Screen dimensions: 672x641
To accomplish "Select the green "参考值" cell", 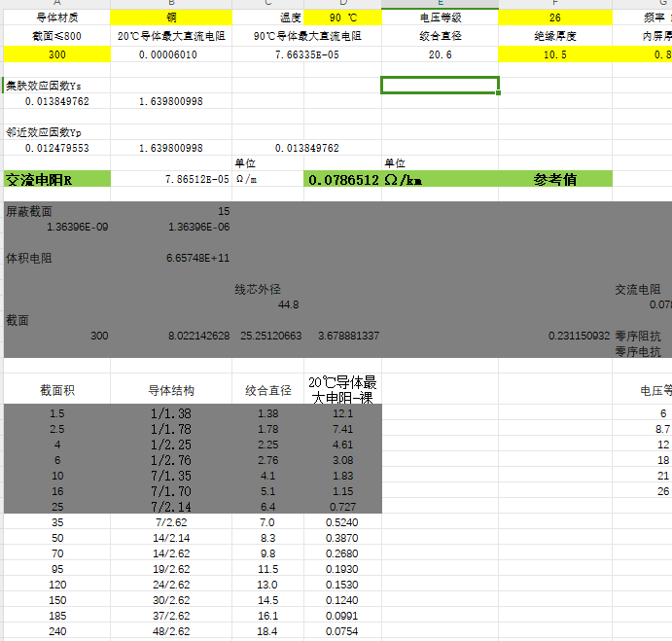I will pos(555,180).
